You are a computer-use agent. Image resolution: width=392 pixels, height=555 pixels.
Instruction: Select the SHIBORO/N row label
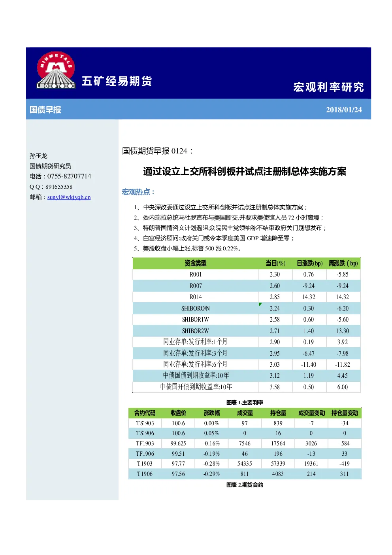(x=196, y=309)
